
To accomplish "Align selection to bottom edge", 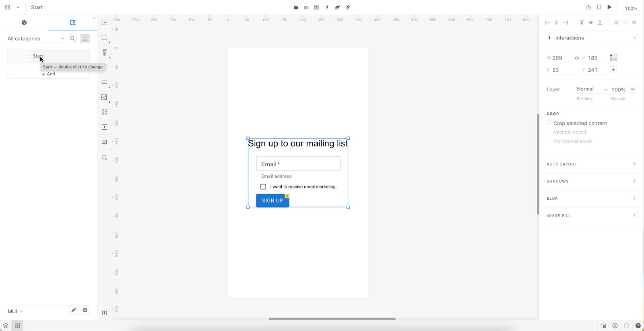I will tap(600, 23).
